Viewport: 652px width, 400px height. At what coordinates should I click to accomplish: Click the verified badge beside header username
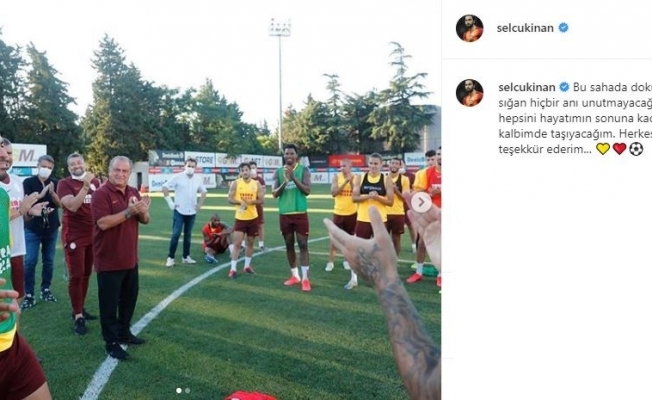(x=563, y=28)
